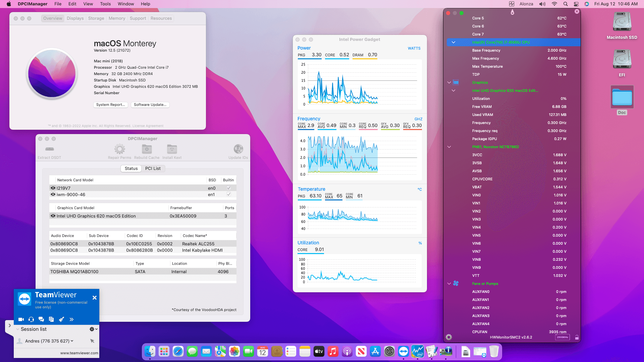The height and width of the screenshot is (362, 644).
Task: Open the License Agreement link
Action: (148, 126)
